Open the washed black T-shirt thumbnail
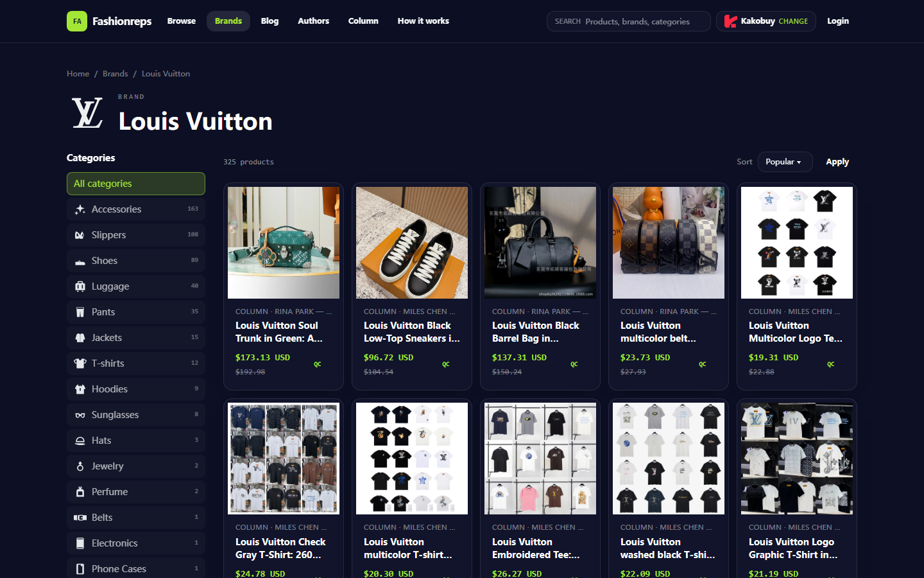This screenshot has width=924, height=578. click(x=669, y=459)
